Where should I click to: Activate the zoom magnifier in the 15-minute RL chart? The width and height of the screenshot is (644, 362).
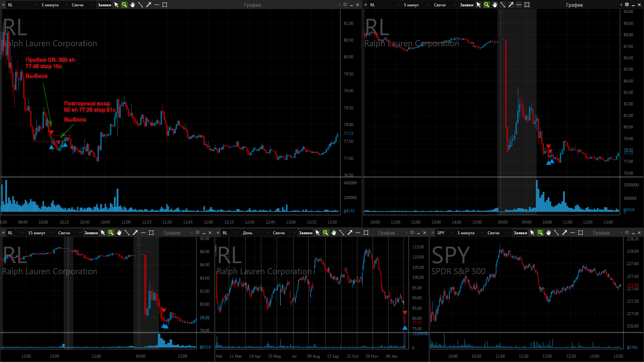(111, 233)
